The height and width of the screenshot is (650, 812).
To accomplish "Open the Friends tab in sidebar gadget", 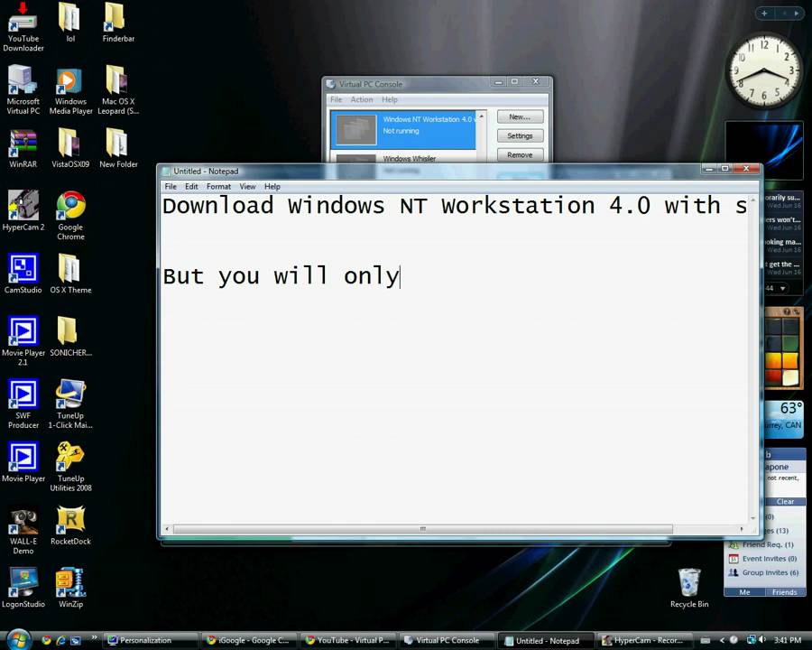I will pos(785,592).
